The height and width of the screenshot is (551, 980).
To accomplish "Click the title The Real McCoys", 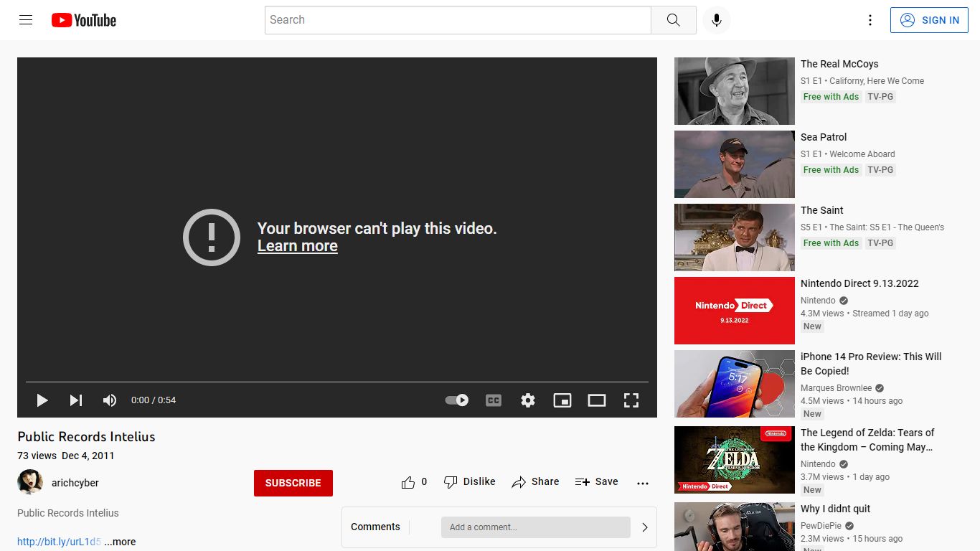I will pyautogui.click(x=839, y=64).
